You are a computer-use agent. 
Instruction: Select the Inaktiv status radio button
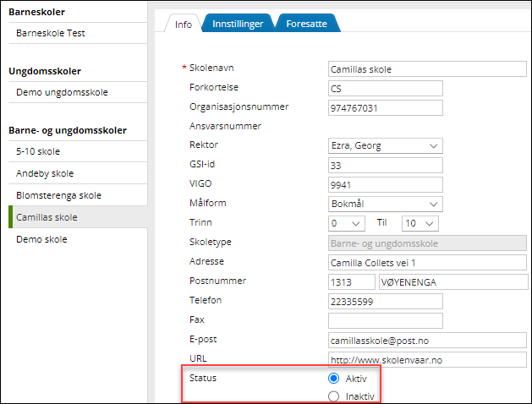pyautogui.click(x=333, y=396)
